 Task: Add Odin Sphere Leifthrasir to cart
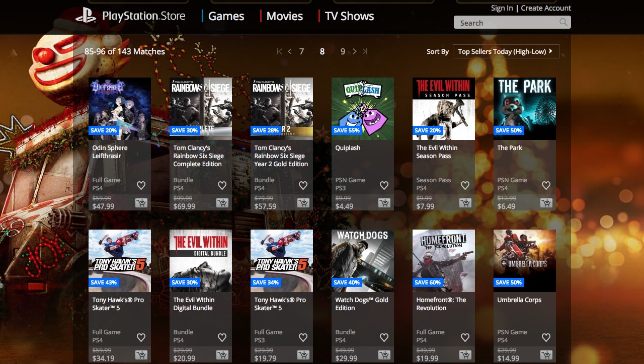point(141,203)
